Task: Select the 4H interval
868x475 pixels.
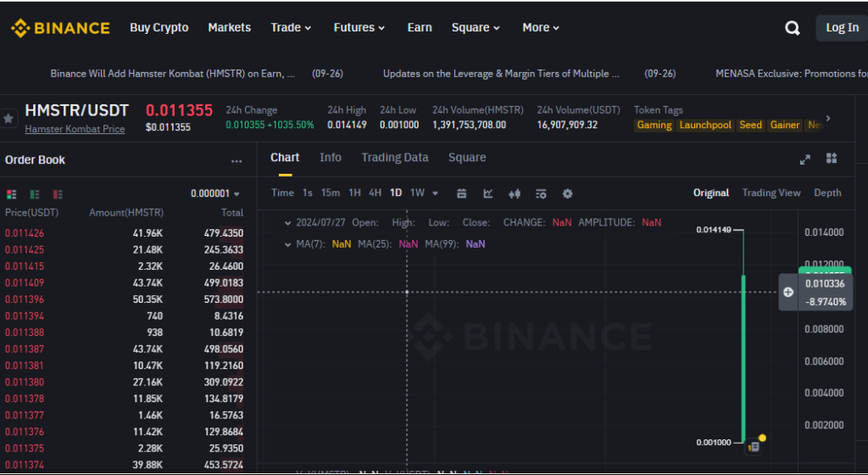Action: pos(375,193)
